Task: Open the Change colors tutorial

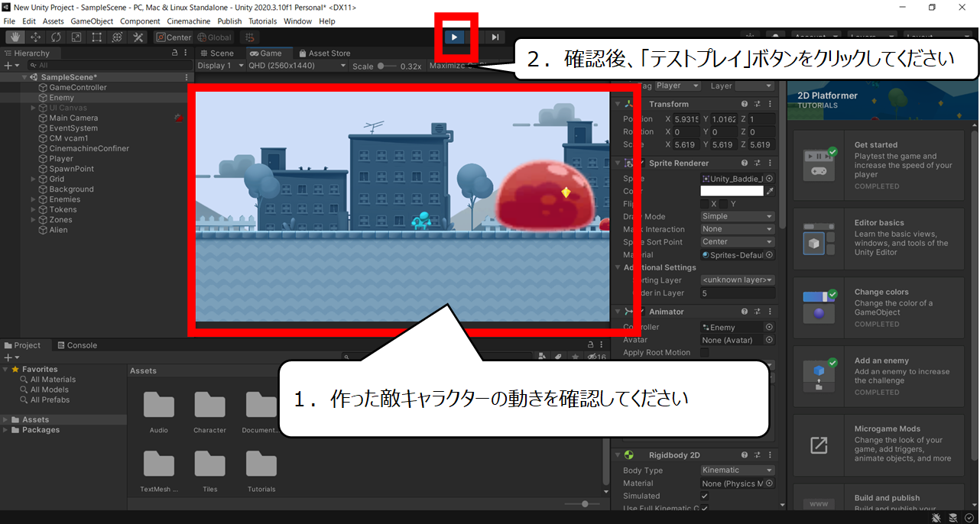Action: tap(878, 308)
